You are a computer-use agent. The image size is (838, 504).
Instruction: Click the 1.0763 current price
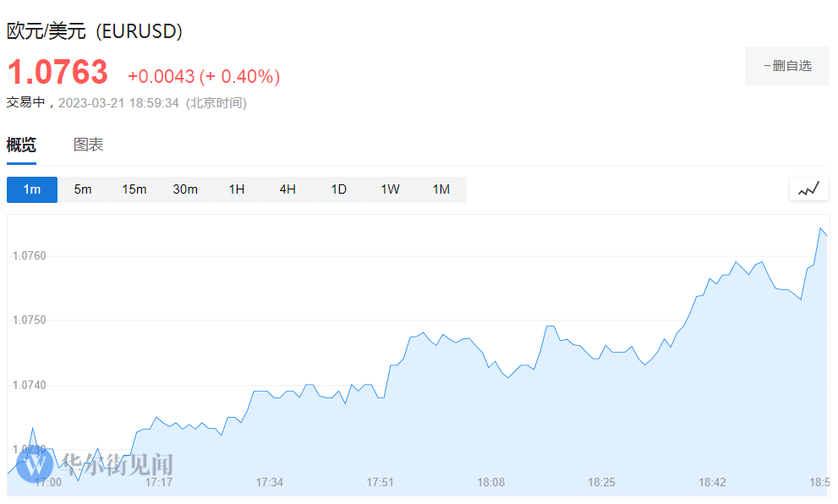click(58, 73)
